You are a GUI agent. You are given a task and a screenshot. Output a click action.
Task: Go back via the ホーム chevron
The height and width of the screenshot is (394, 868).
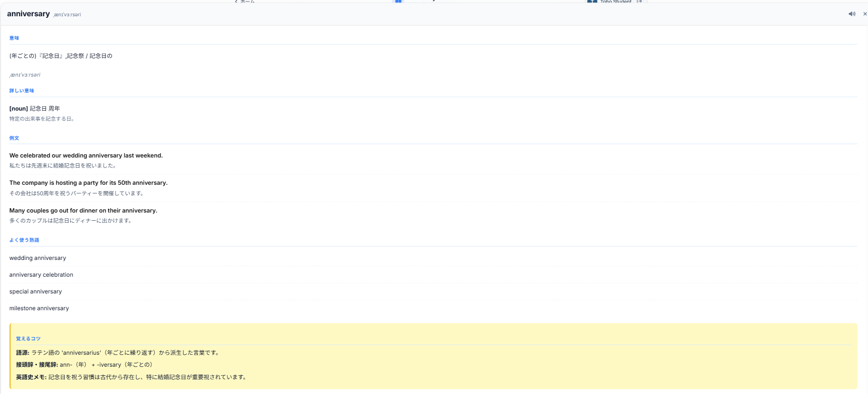tap(245, 1)
